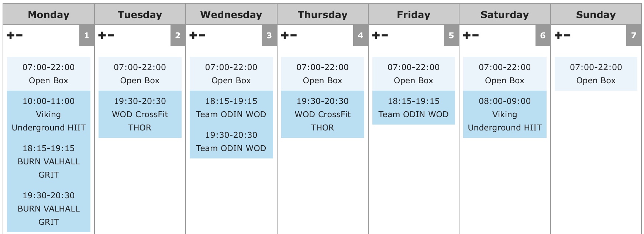Viewport: 644px width, 234px height.
Task: Open Tuesday 19:30 WOD CrossFit THOR class
Action: (140, 114)
